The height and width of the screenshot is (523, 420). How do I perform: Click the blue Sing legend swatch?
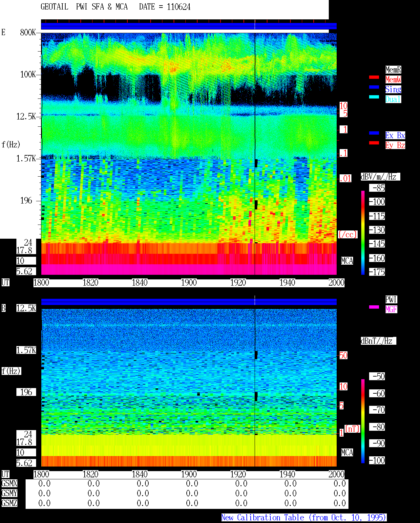(x=374, y=87)
